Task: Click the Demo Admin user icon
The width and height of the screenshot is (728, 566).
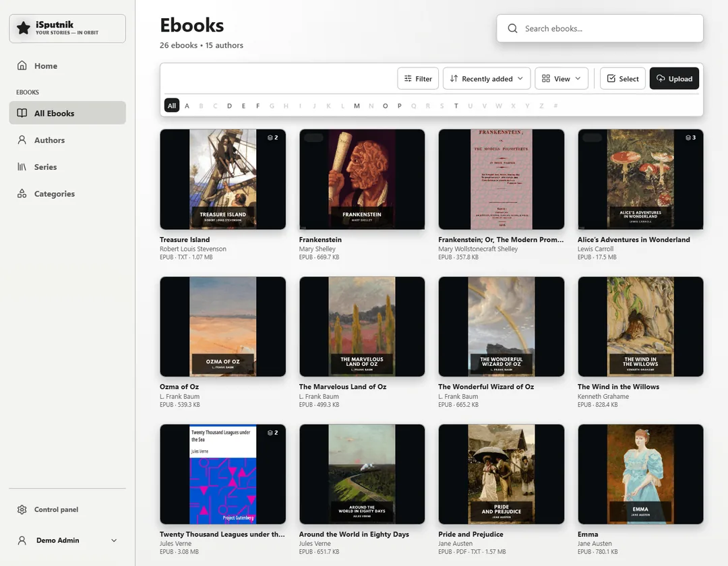Action: pos(22,540)
